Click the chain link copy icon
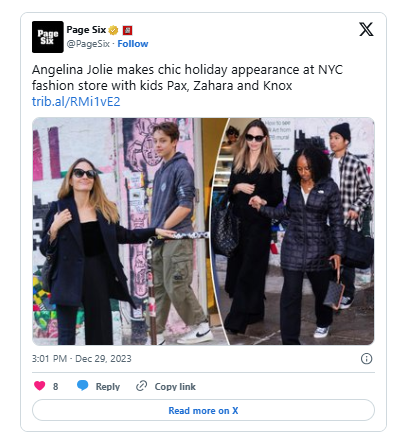The image size is (404, 441). [x=141, y=386]
